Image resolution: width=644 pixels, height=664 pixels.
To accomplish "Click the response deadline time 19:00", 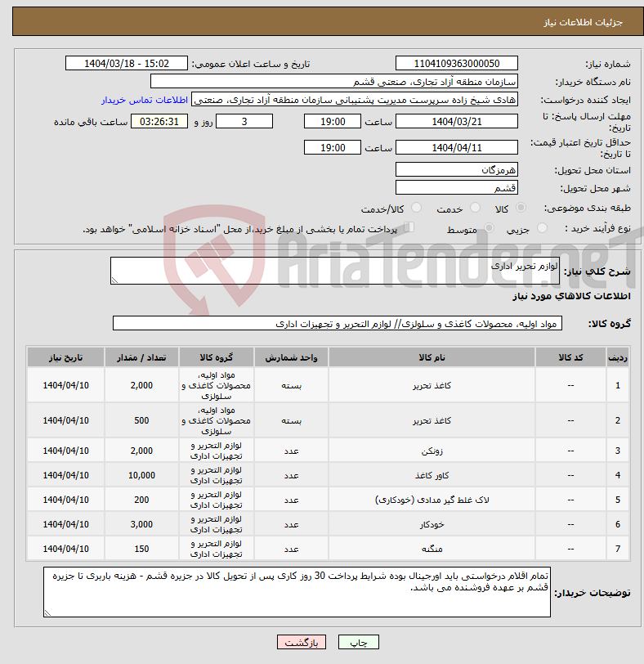I will point(333,122).
